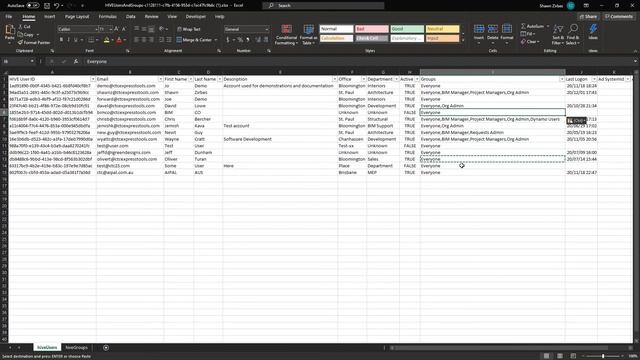Open the Email column filter dropdown

click(160, 79)
